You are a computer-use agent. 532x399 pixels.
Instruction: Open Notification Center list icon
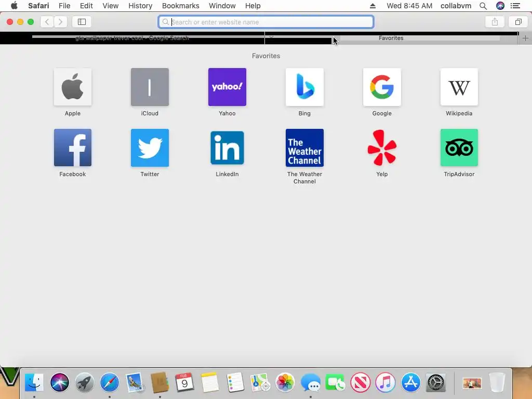coord(515,6)
